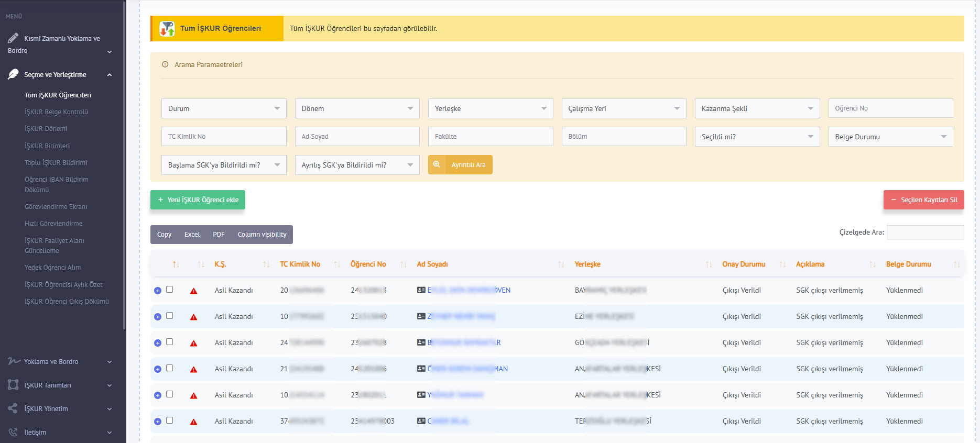Click sort arrows on TC Kimlik No column
Image resolution: width=980 pixels, height=443 pixels.
tap(337, 264)
